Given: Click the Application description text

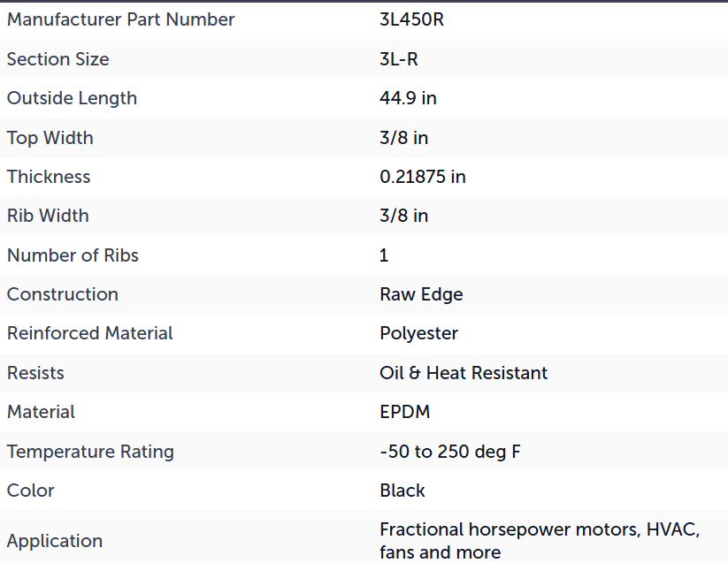Looking at the screenshot, I should 540,541.
